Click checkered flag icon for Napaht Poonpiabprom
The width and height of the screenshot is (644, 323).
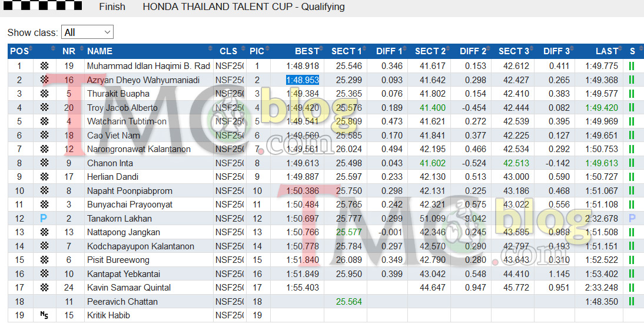tap(44, 190)
